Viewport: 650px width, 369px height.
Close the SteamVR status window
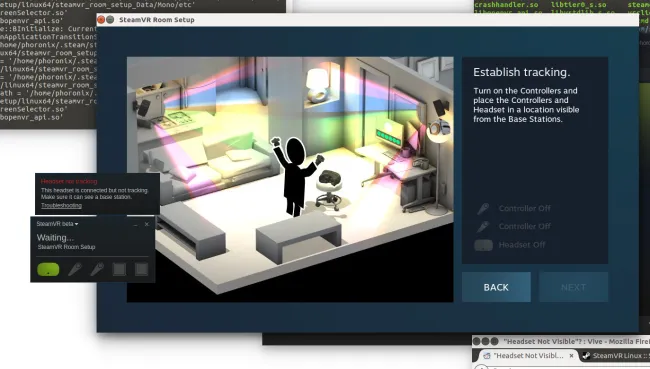pos(147,224)
